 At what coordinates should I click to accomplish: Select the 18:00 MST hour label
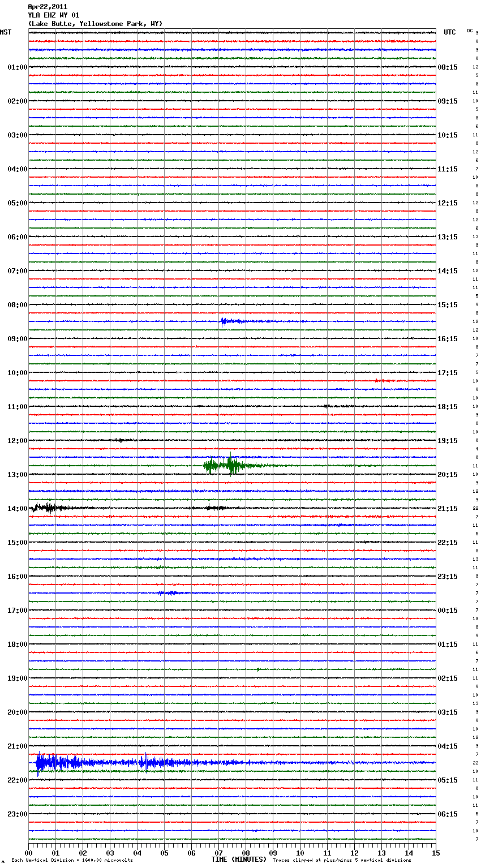point(18,644)
